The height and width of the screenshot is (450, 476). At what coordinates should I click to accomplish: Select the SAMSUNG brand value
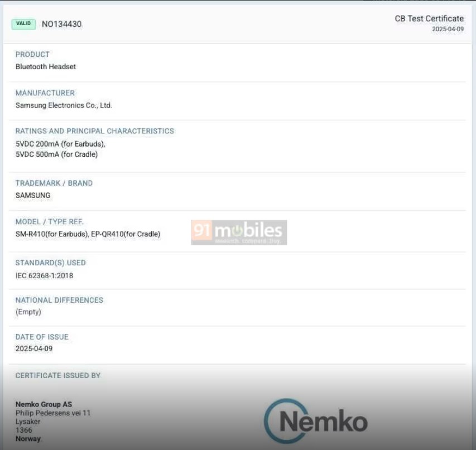tap(33, 195)
